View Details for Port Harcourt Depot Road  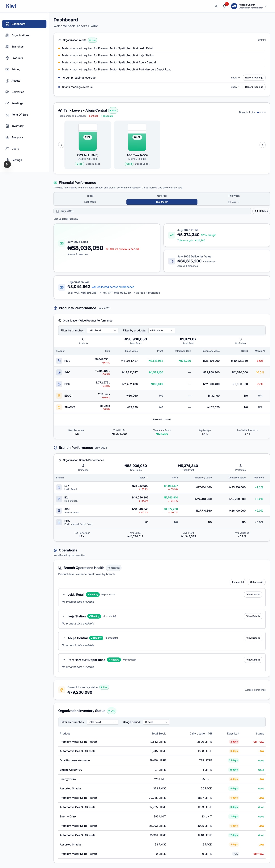(x=253, y=660)
